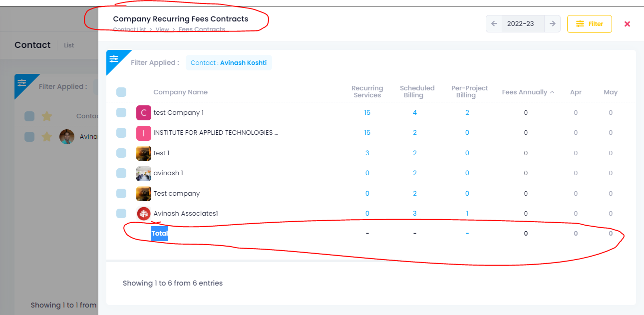Image resolution: width=644 pixels, height=315 pixels.
Task: Click INSTITUTE FOR APPLIED TECHNOLOGIES avatar icon
Action: (144, 133)
